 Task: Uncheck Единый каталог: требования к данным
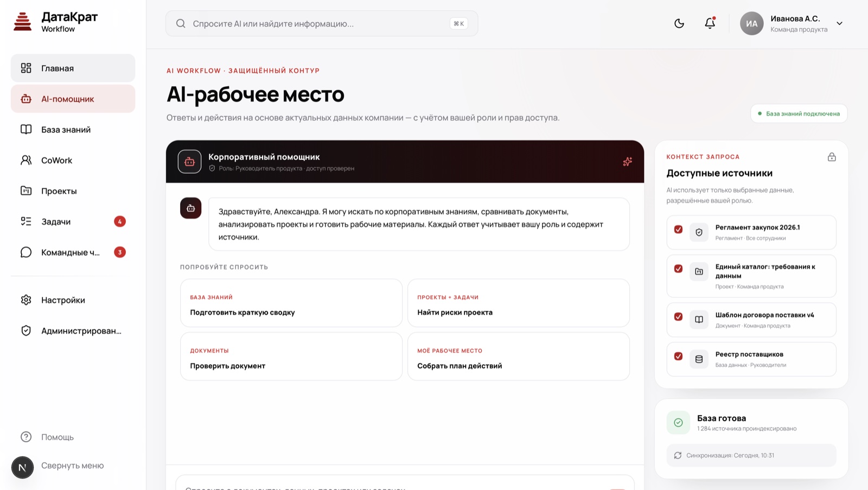[678, 269]
